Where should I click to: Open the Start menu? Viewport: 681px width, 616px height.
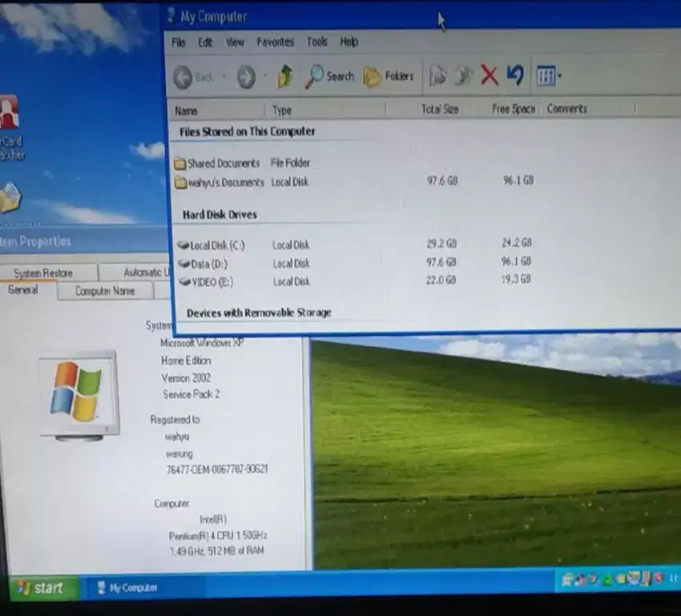tap(43, 588)
